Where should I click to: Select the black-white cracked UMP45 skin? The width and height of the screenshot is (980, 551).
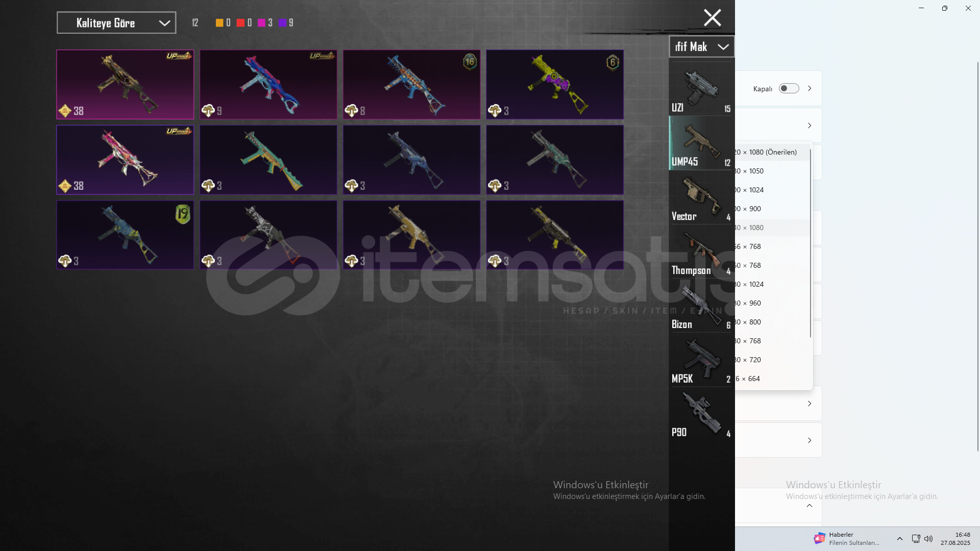(268, 235)
